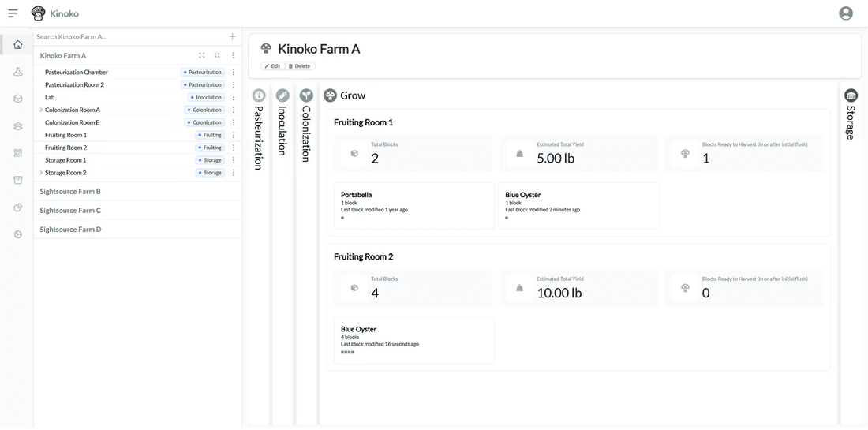The width and height of the screenshot is (868, 430).
Task: Open Kinoko Farm A three-dot menu
Action: tap(233, 55)
